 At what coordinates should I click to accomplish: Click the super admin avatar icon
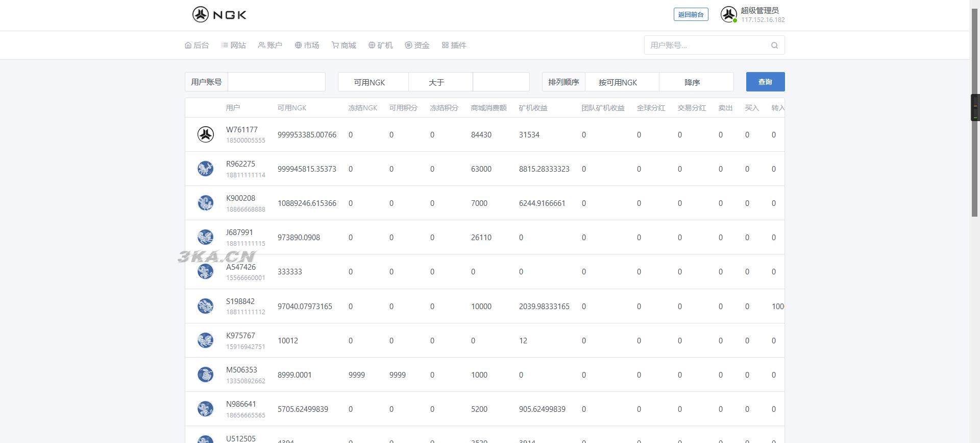728,14
